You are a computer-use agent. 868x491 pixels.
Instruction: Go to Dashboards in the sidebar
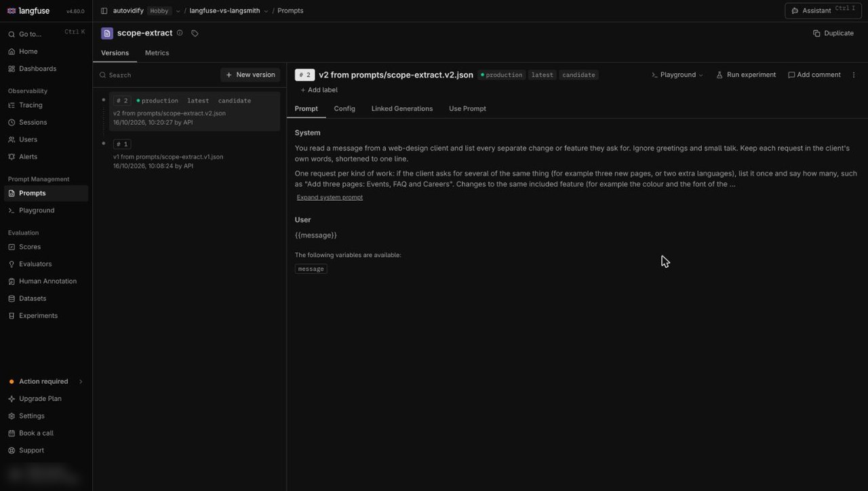coord(46,68)
